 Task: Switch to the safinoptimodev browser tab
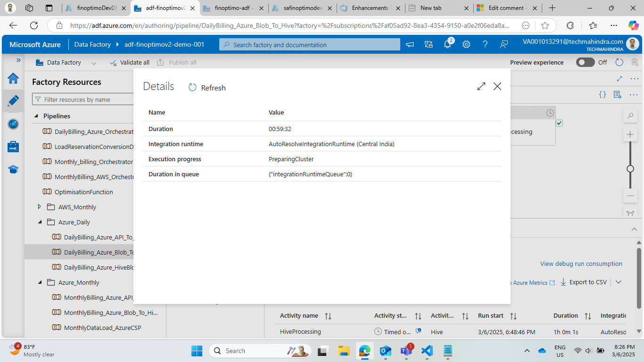pyautogui.click(x=302, y=8)
